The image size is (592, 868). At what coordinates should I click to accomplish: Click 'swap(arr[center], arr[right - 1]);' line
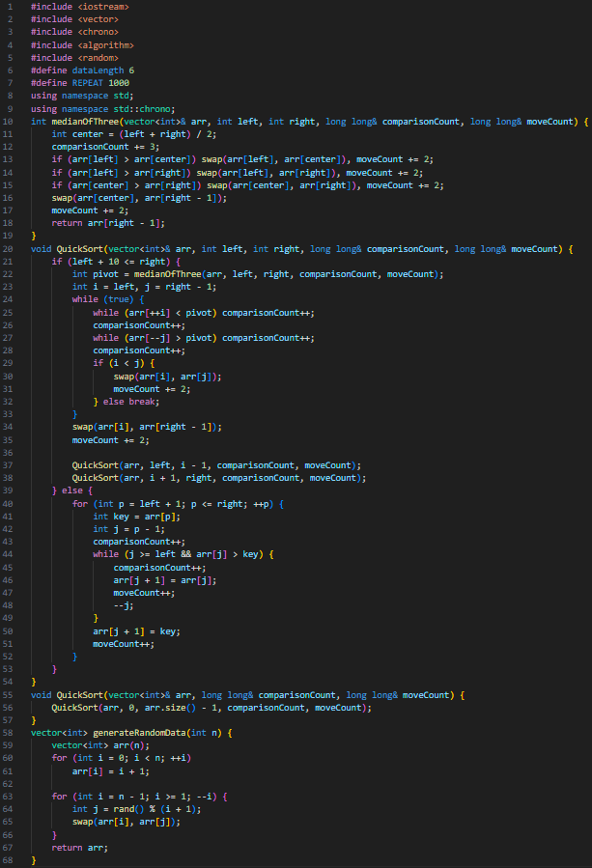coord(140,198)
